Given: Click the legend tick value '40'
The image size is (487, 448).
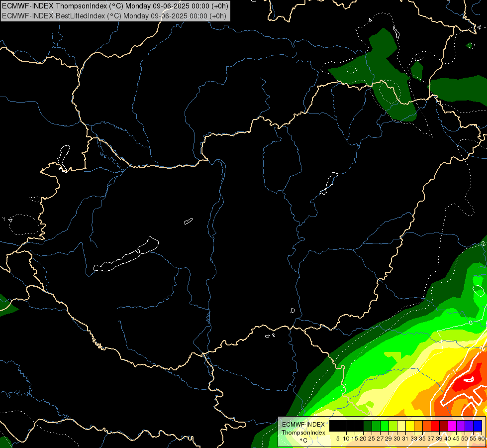Looking at the screenshot, I should pyautogui.click(x=448, y=439).
